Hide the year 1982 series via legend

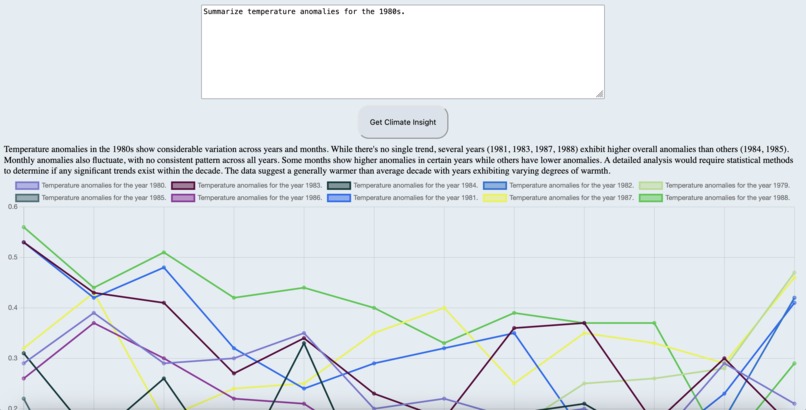coord(559,185)
